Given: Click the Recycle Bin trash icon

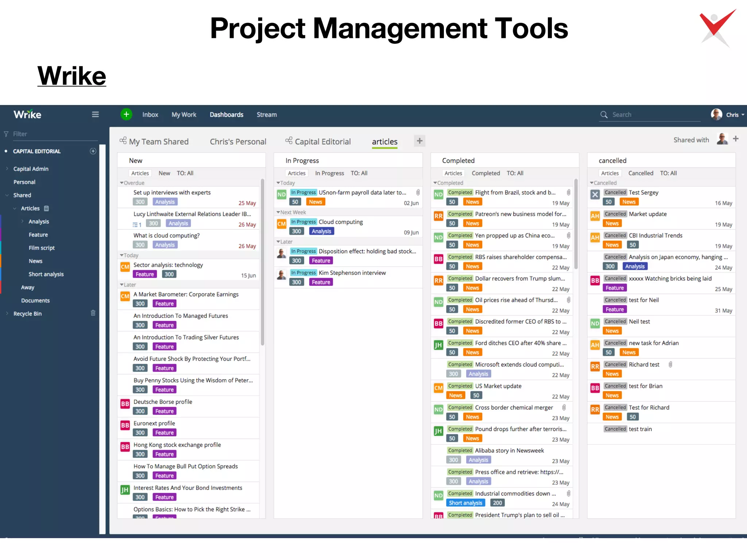Looking at the screenshot, I should [93, 313].
